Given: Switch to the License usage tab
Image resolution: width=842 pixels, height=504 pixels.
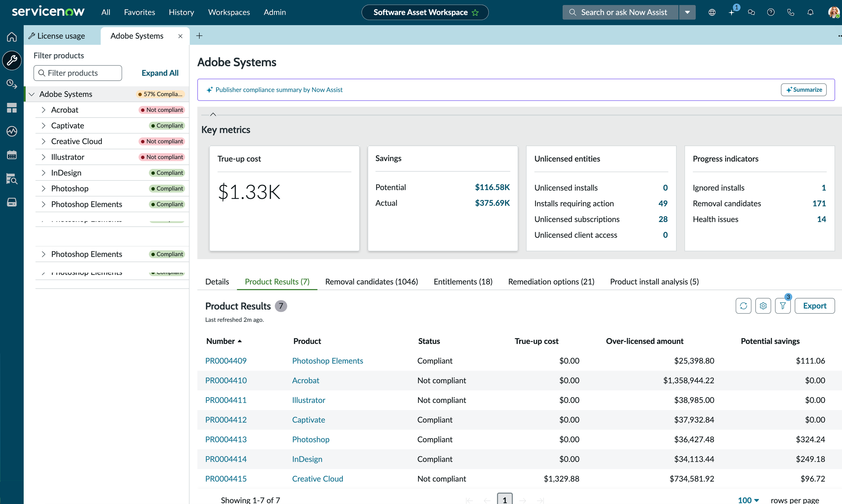Looking at the screenshot, I should (62, 36).
